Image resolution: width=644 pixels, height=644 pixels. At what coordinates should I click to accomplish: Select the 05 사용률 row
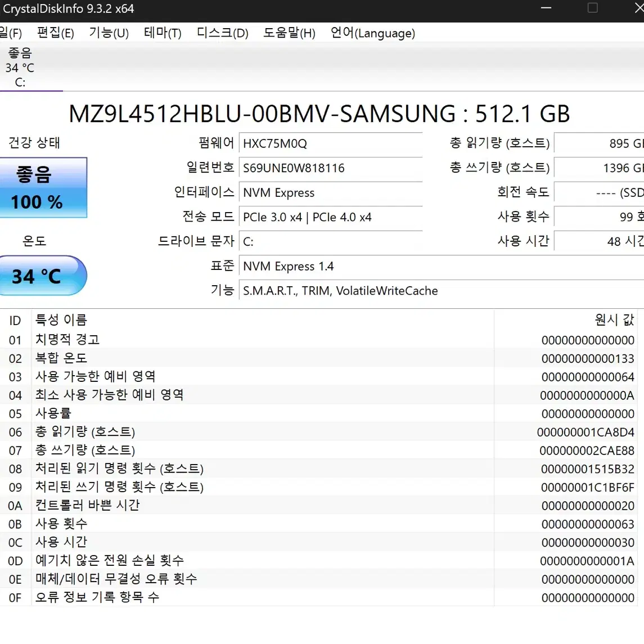[319, 413]
